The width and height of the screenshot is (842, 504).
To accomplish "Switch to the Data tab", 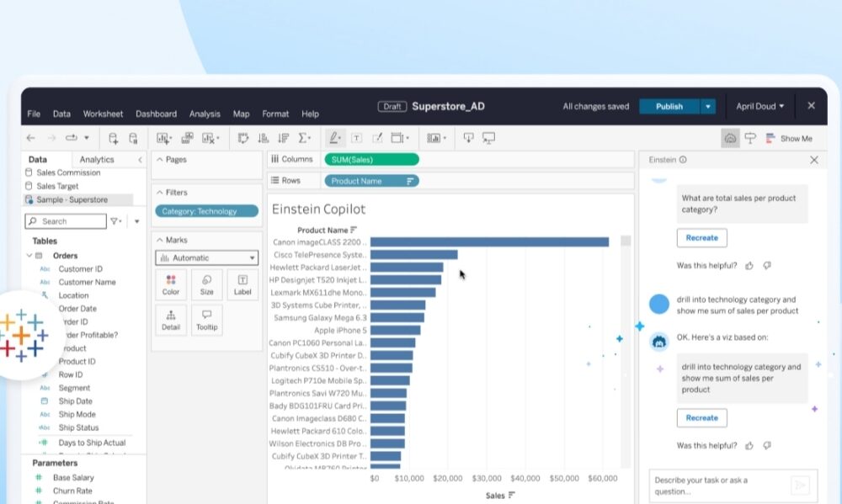I will [38, 159].
